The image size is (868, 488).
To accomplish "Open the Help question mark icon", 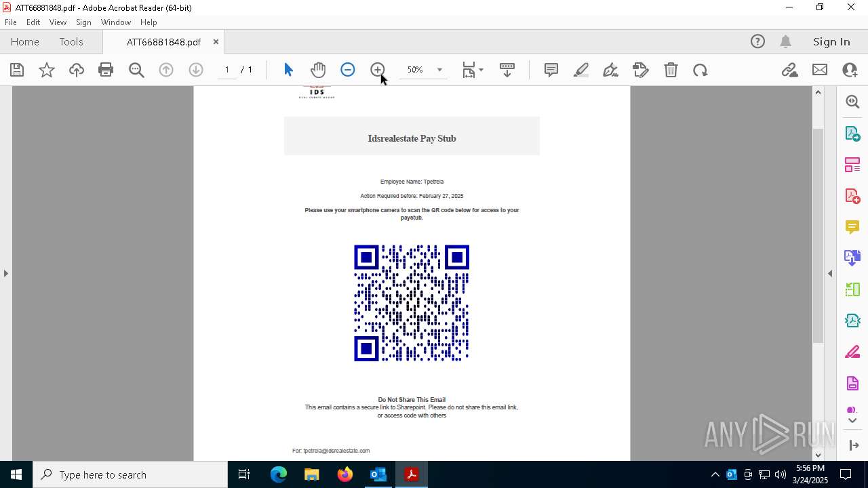I will (757, 41).
